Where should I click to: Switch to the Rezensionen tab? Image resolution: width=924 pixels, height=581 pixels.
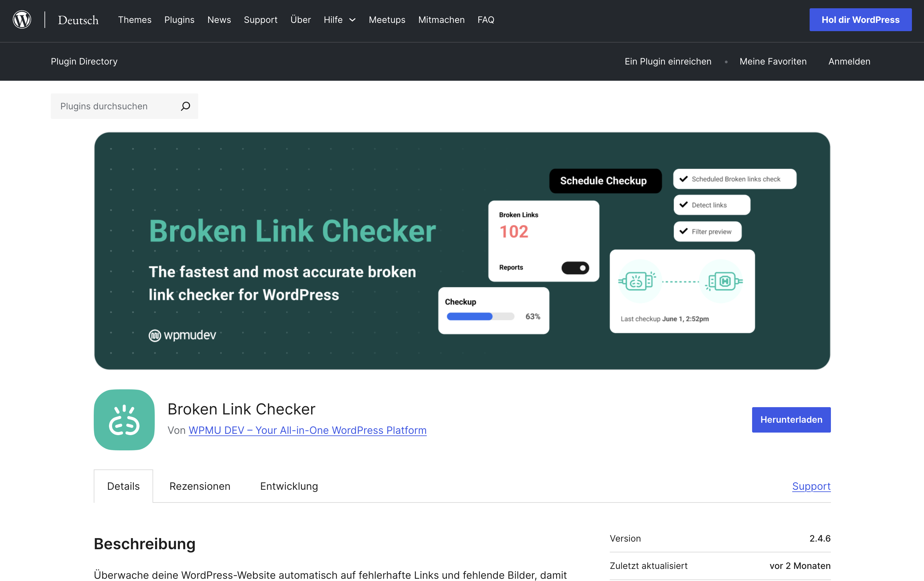200,486
